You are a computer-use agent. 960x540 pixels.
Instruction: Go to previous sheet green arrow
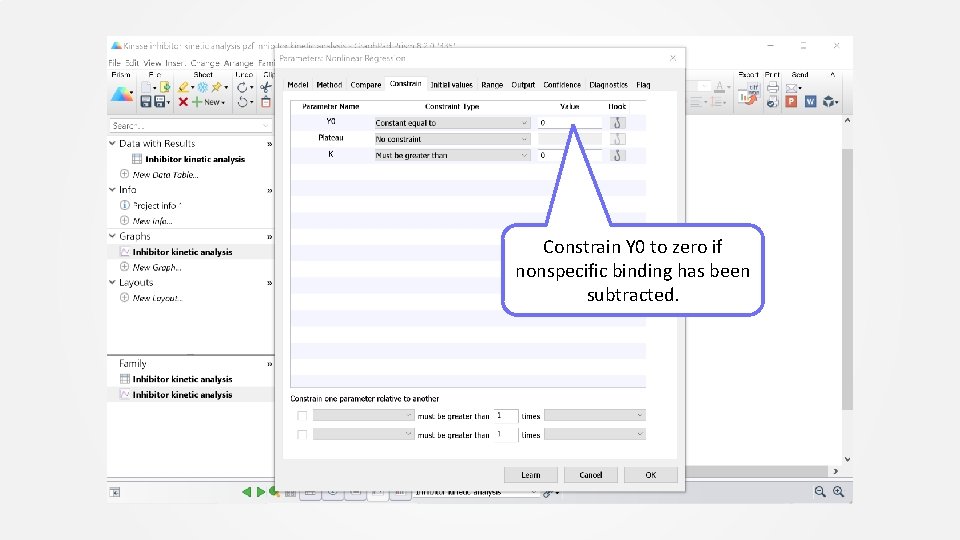tap(246, 492)
